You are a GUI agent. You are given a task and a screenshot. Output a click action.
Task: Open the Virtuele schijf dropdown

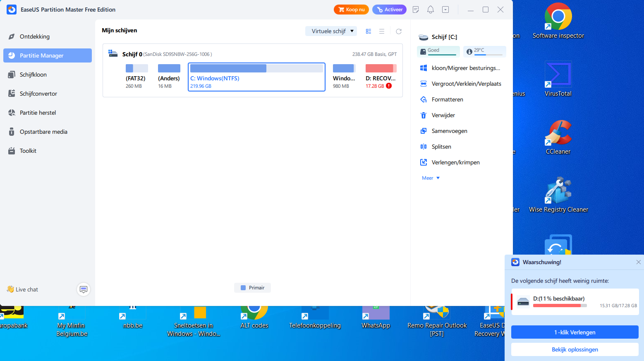tap(331, 31)
